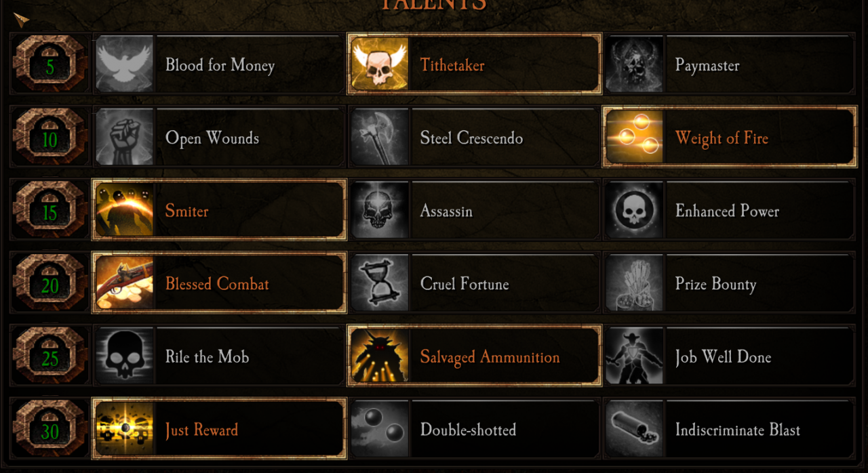Select the Salvaged Ammunition talent

coord(474,355)
